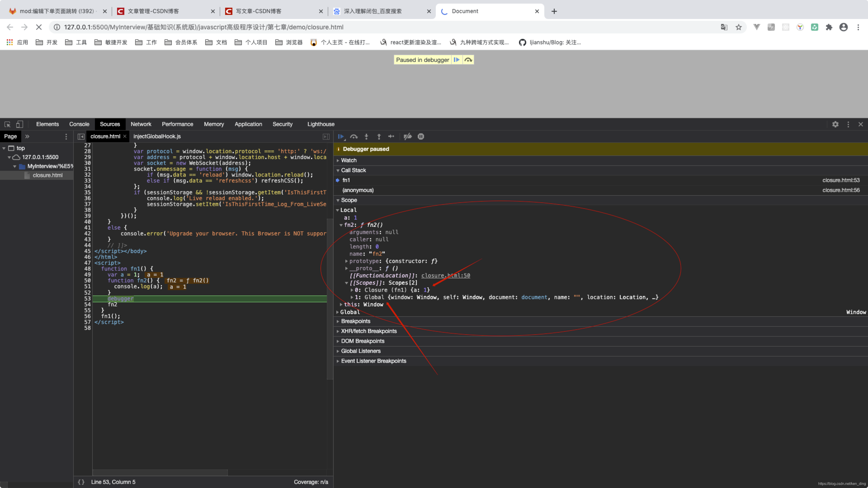
Task: Select the Sources panel tab
Action: (x=109, y=124)
